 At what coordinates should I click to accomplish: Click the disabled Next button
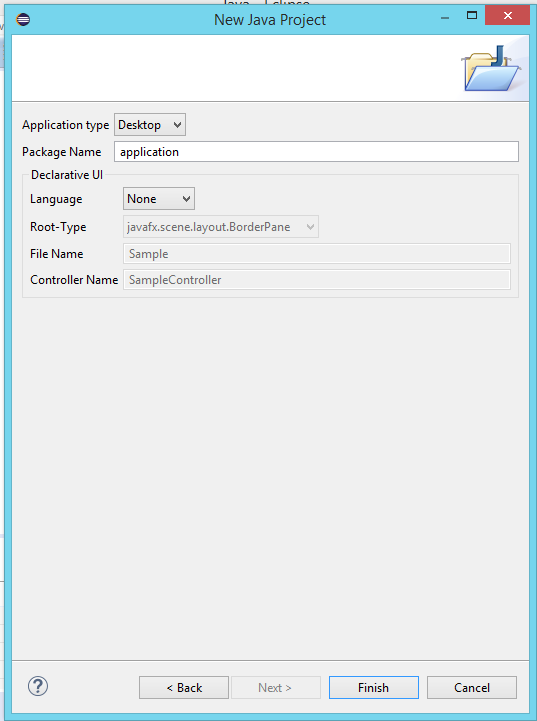tap(275, 687)
